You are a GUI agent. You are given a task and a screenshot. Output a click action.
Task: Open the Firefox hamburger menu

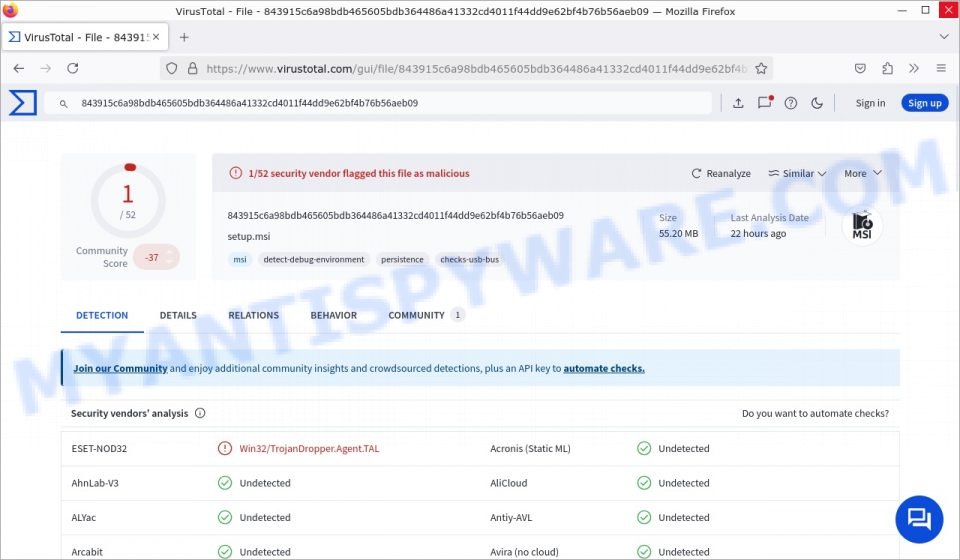941,69
